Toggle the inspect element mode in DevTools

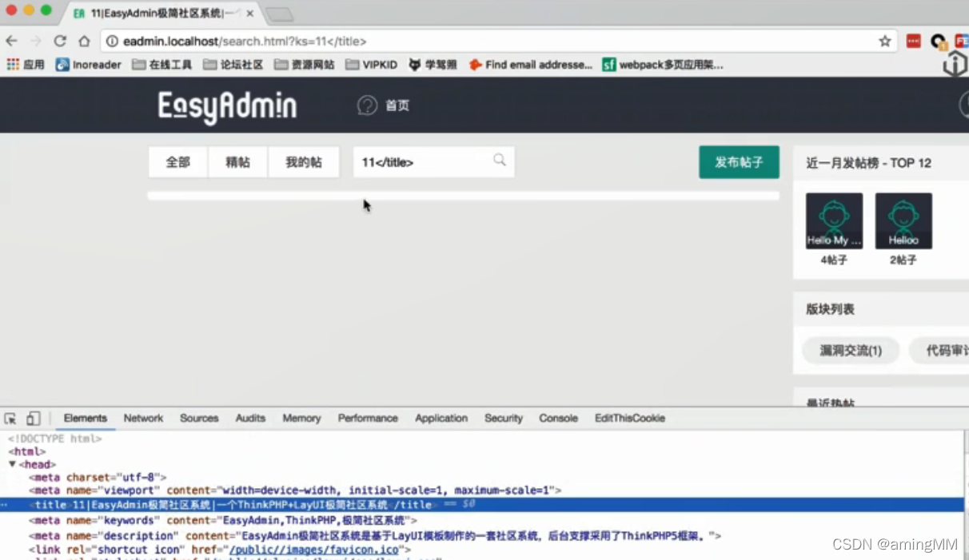pos(10,418)
